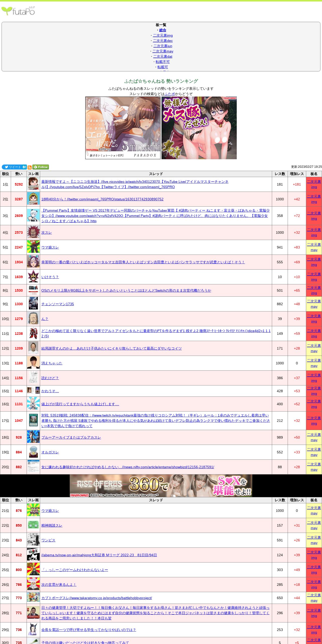Open the オルガスレ thread link
The image size is (322, 644).
click(50, 452)
